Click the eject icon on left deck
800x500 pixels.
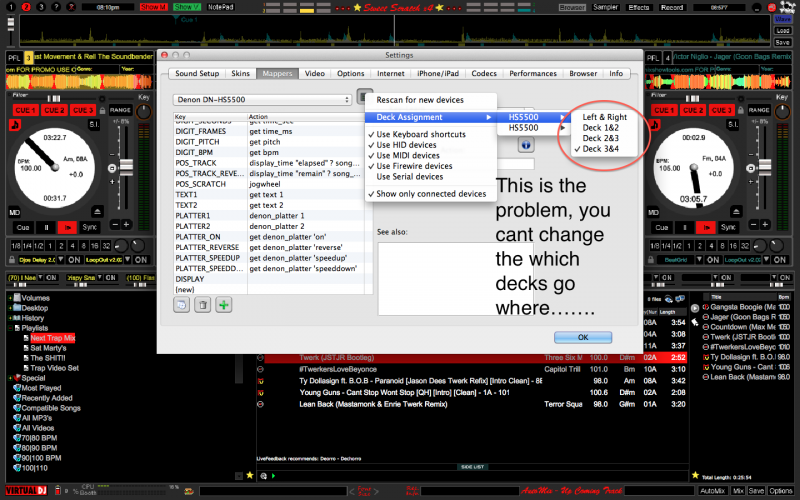[x=97, y=212]
